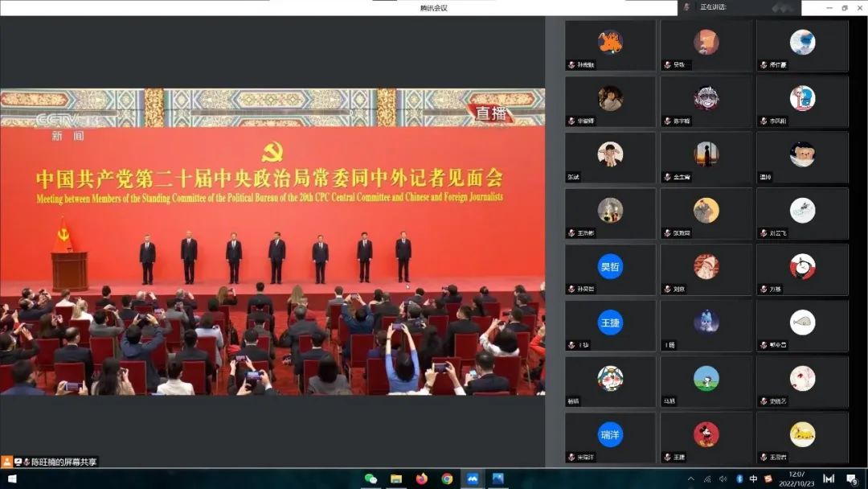This screenshot has width=868, height=489.
Task: Click the Windows Start button
Action: tap(12, 479)
